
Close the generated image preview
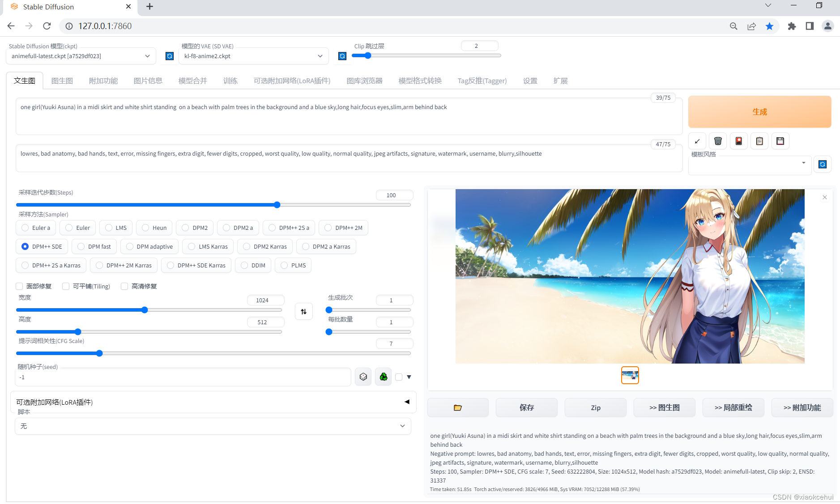(825, 197)
